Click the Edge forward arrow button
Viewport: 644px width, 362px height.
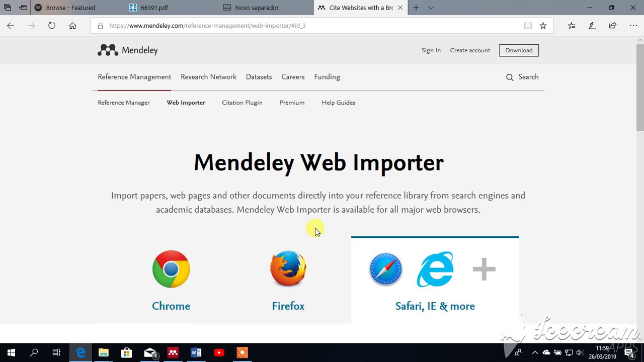31,26
